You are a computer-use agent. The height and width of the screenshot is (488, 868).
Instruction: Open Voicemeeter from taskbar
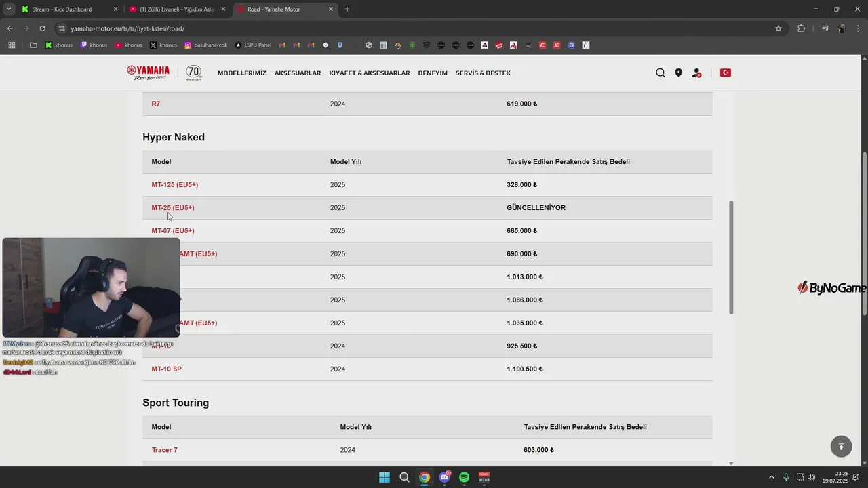pyautogui.click(x=484, y=477)
